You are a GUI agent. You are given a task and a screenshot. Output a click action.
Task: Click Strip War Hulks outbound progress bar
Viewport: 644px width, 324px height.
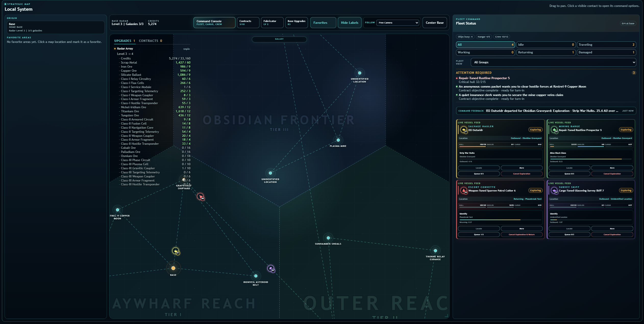pos(500,159)
